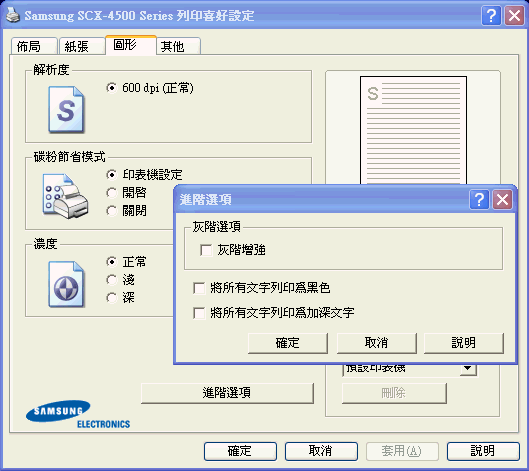
Task: Check 將所有文字列印為加深文字 option
Action: pyautogui.click(x=199, y=313)
